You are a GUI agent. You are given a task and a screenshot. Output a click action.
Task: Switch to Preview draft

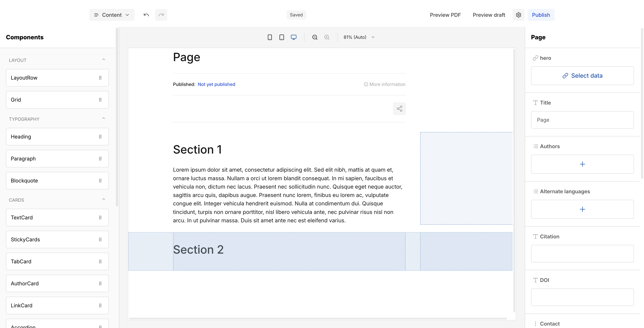[489, 15]
